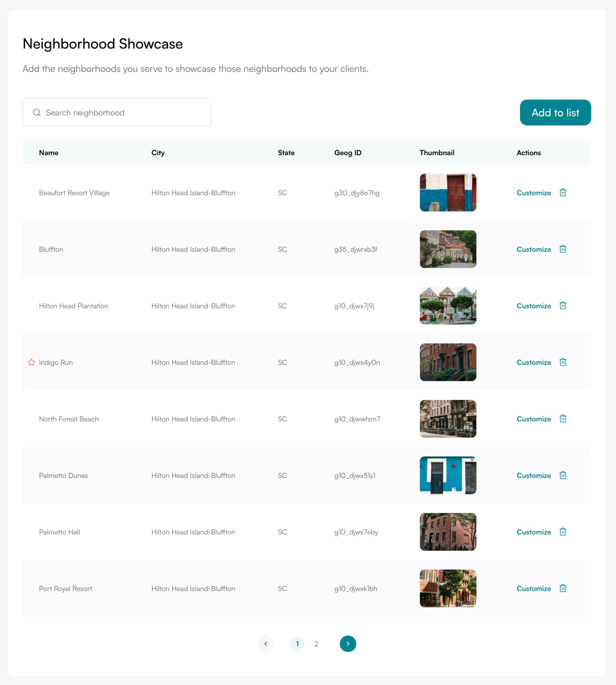The height and width of the screenshot is (685, 616).
Task: Select the name Beaufort Resort Village
Action: pyautogui.click(x=74, y=193)
